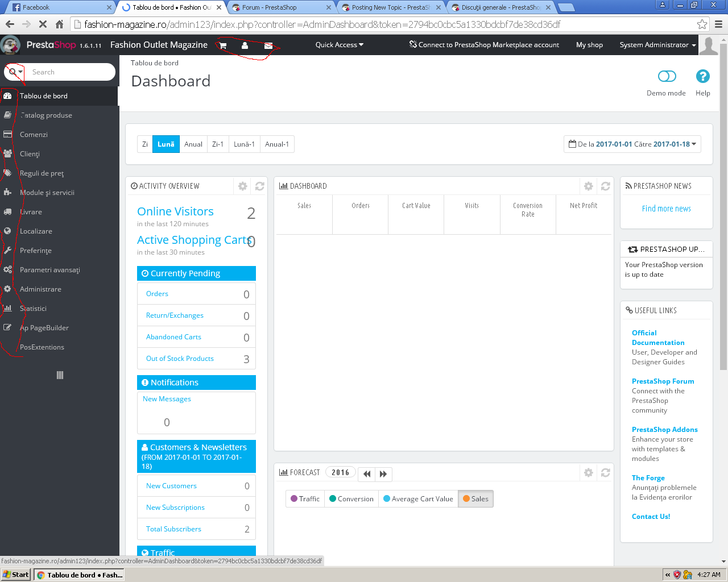Open Chrome menu hamburger icon
Viewport: 728px width, 582px height.
coord(718,24)
